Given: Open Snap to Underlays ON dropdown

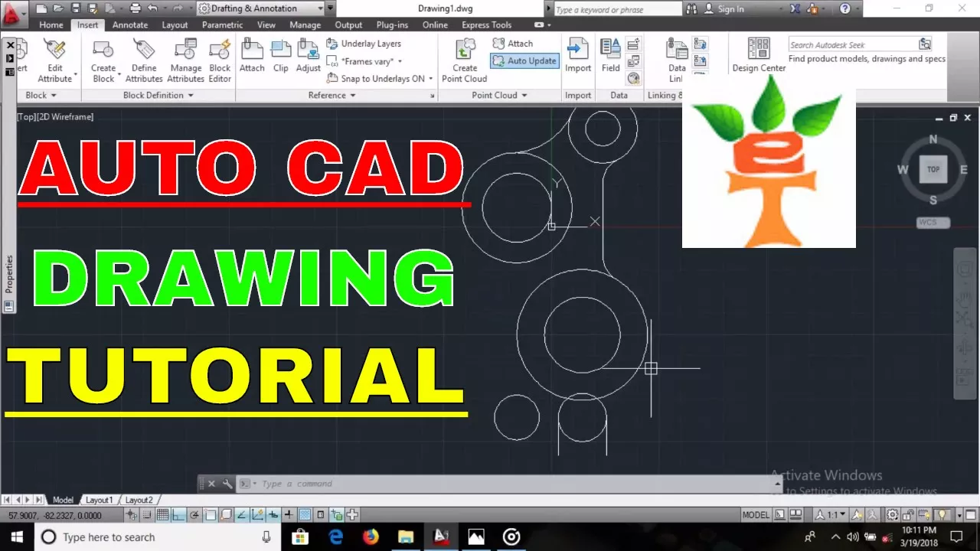Looking at the screenshot, I should click(381, 78).
